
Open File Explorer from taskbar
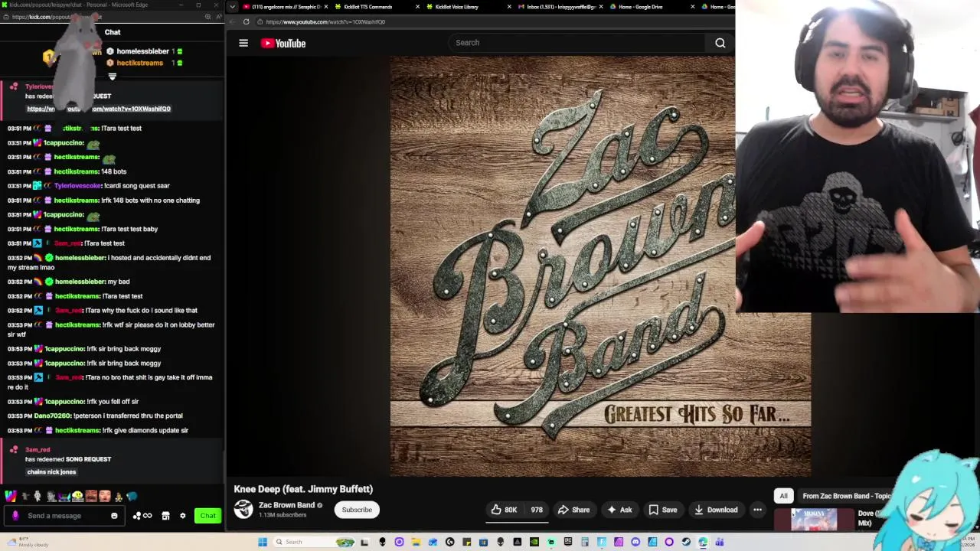(x=416, y=542)
